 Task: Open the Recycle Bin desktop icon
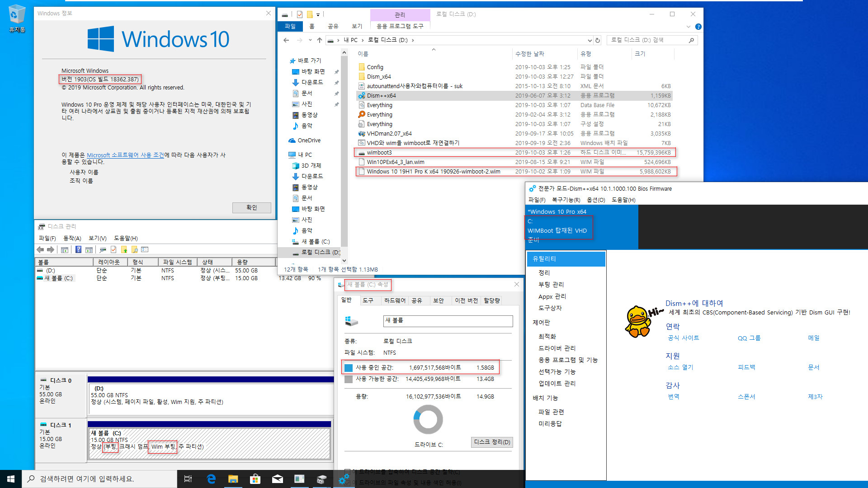coord(17,19)
